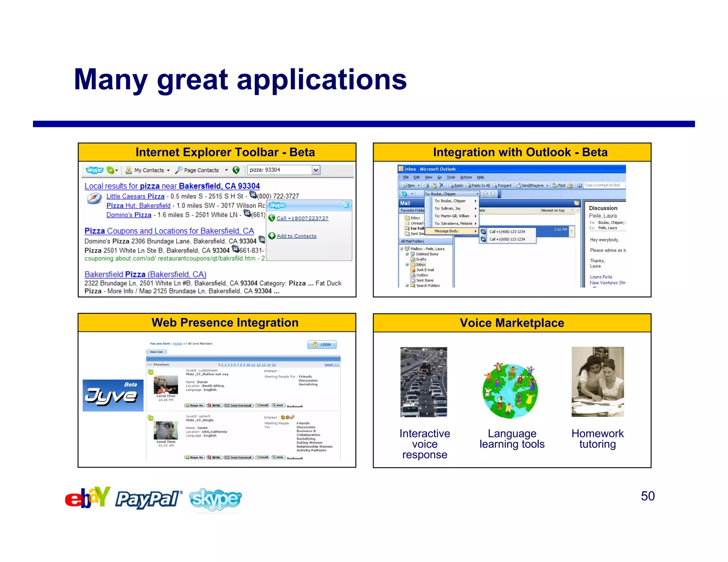Open the Tools menu in Outlook
Screen dimensions: 728x562
tap(451, 177)
